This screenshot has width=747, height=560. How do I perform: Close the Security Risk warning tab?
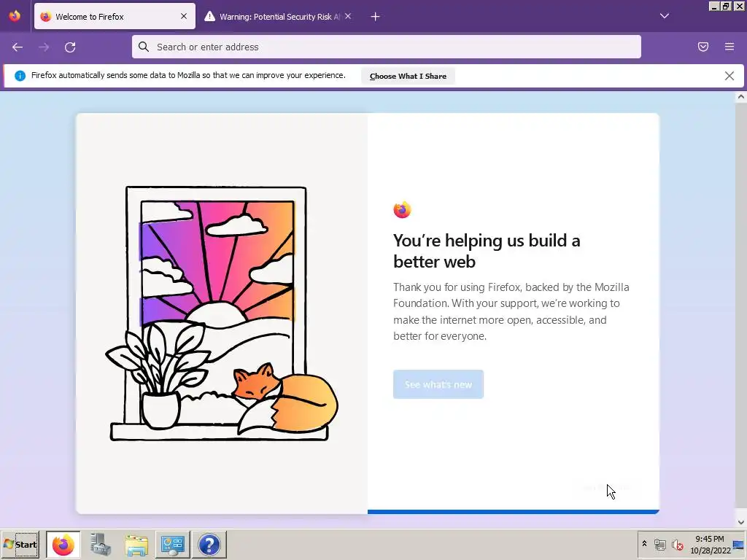coord(348,16)
